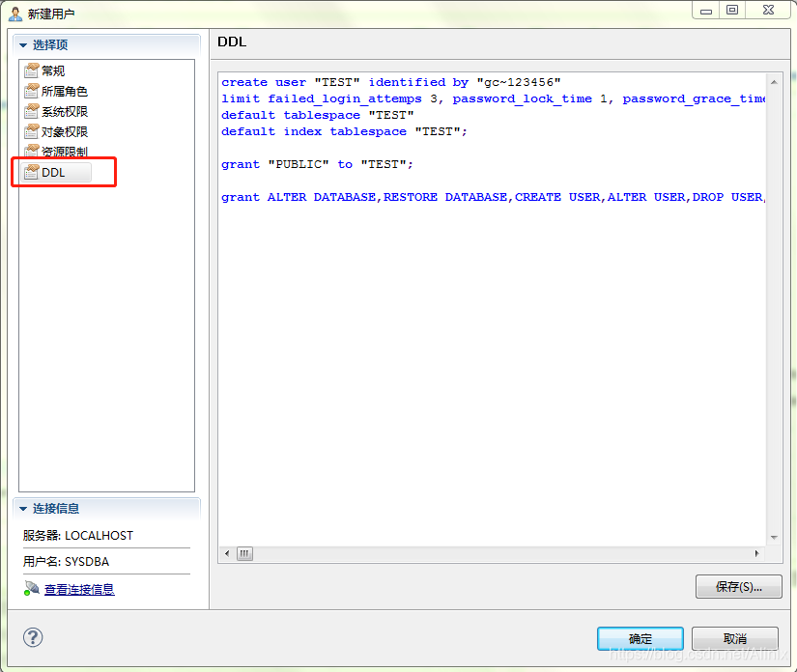
Task: Minimize the 新建用户 dialog
Action: point(706,11)
